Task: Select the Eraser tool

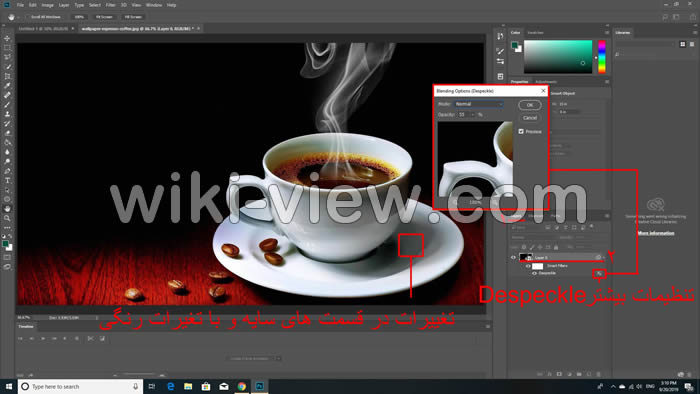Action: pyautogui.click(x=7, y=133)
